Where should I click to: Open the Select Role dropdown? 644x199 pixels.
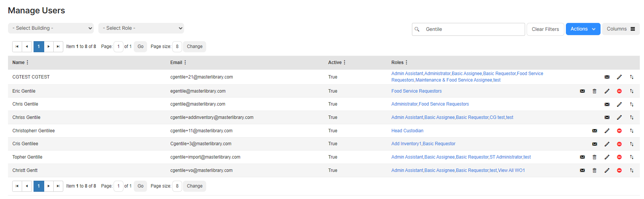pyautogui.click(x=141, y=28)
